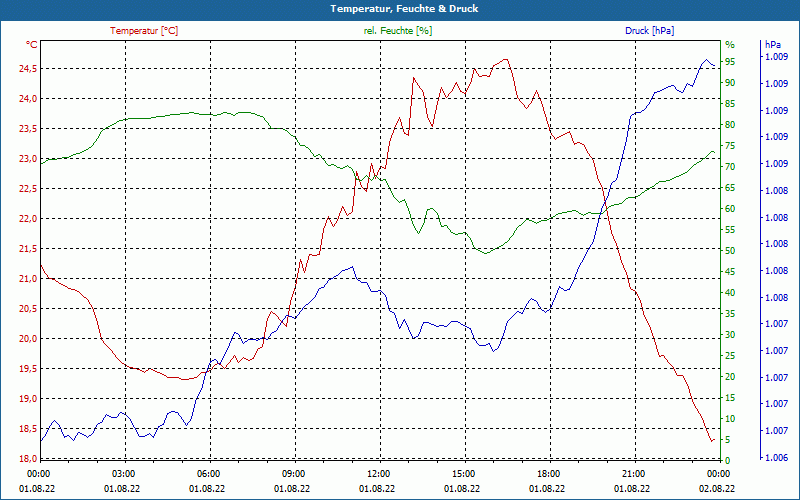The image size is (800, 500).
Task: Click the 18:00 time axis label
Action: coord(547,473)
